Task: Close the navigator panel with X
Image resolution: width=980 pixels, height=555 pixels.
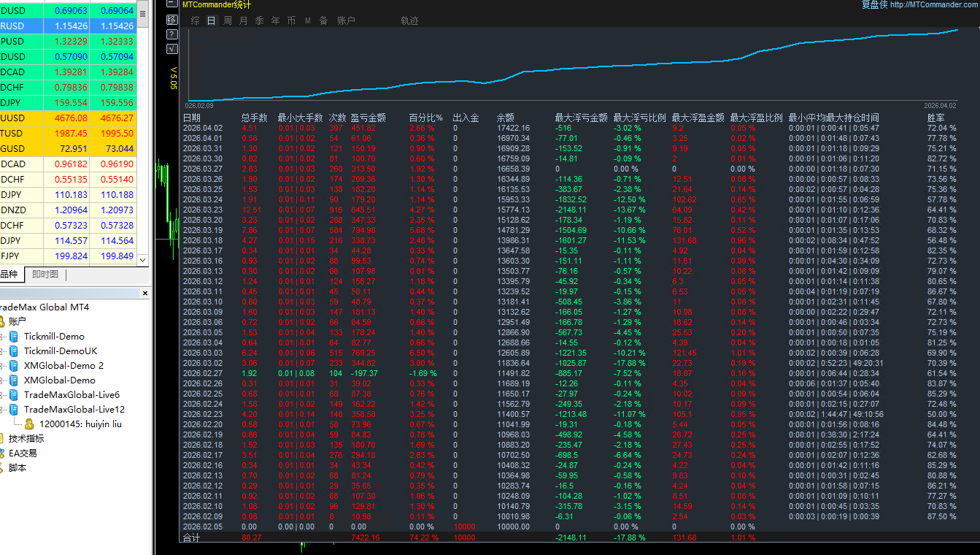Action: [144, 294]
